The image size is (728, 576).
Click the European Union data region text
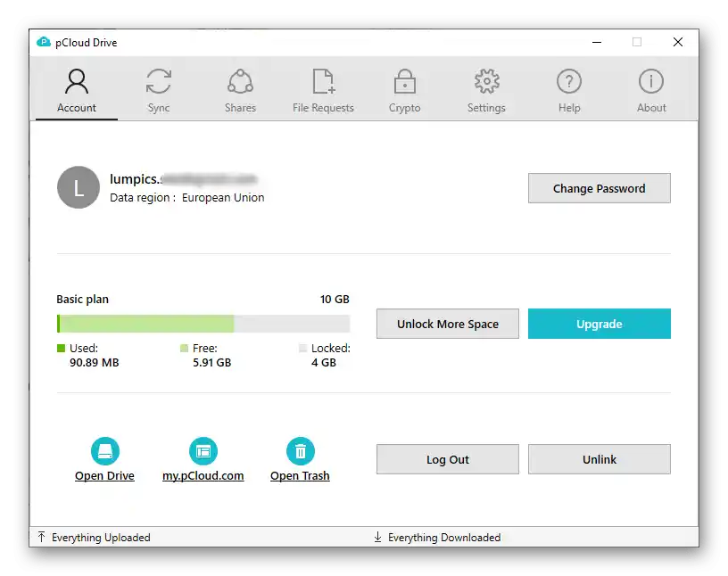click(x=223, y=198)
